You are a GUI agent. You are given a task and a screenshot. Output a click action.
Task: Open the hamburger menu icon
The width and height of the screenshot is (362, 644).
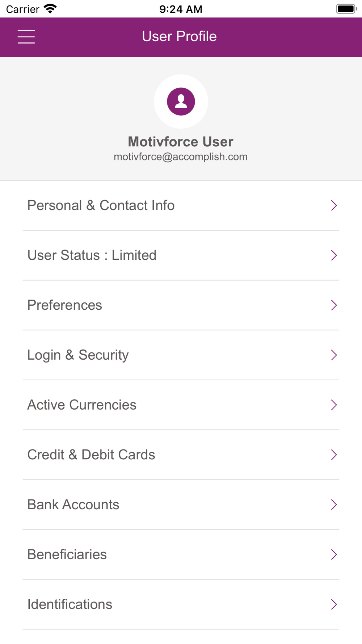click(x=26, y=37)
